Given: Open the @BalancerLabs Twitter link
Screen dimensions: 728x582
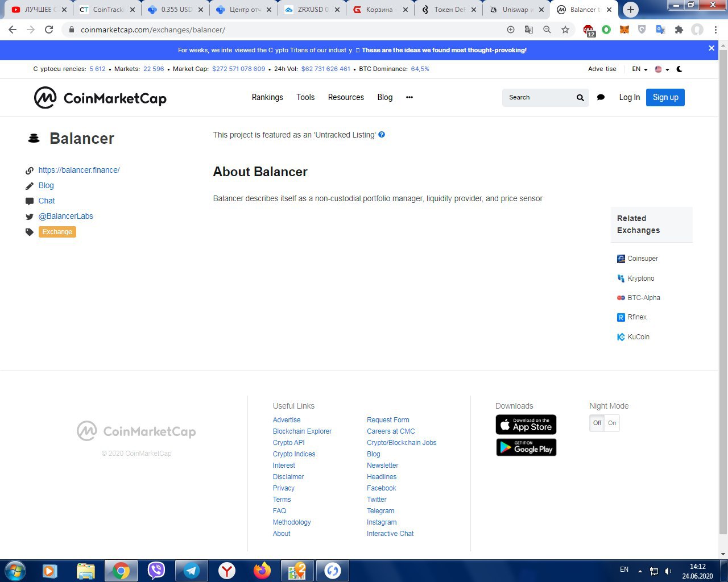Looking at the screenshot, I should pyautogui.click(x=66, y=216).
